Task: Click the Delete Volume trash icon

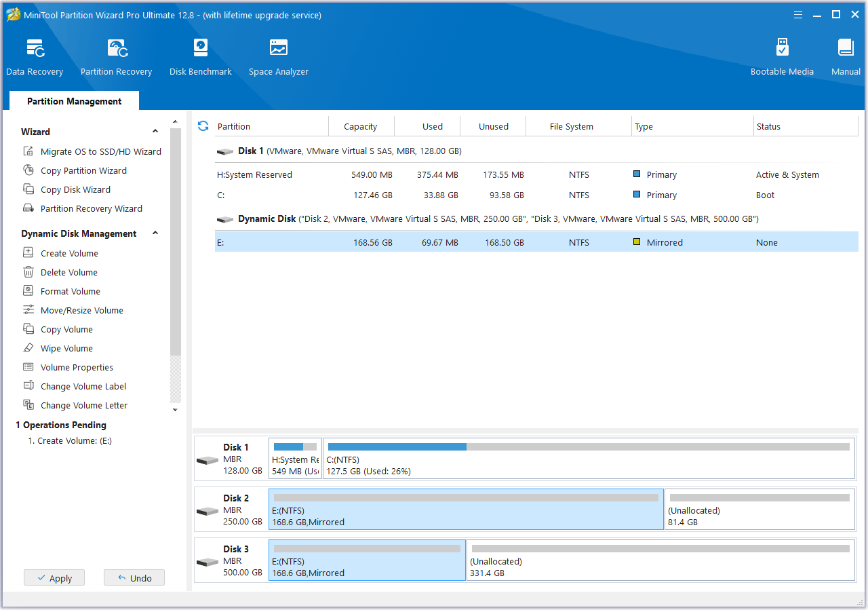Action: coord(28,272)
